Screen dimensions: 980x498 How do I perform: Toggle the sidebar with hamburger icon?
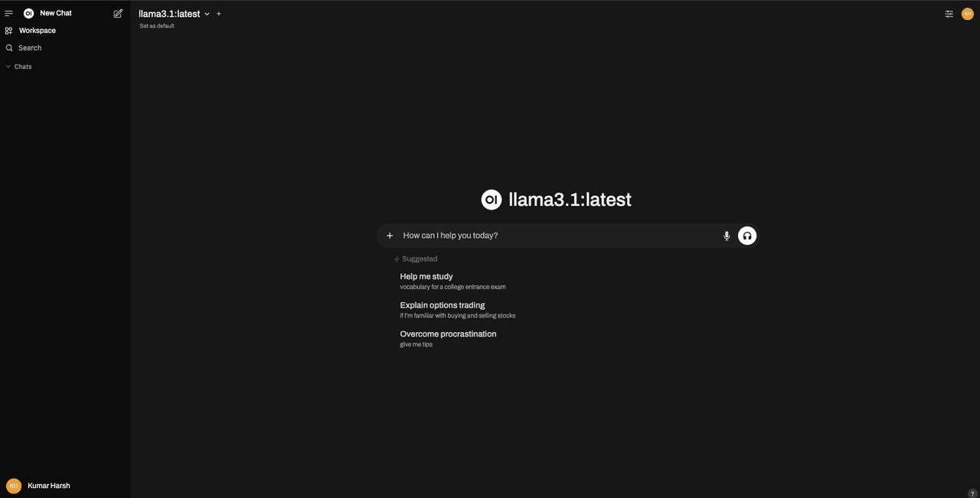coord(9,13)
